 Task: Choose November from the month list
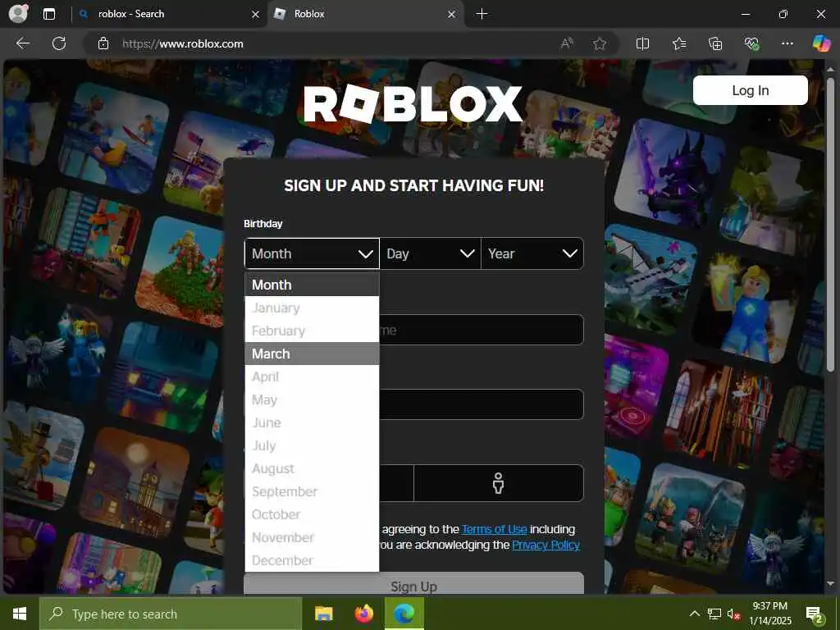(x=312, y=537)
